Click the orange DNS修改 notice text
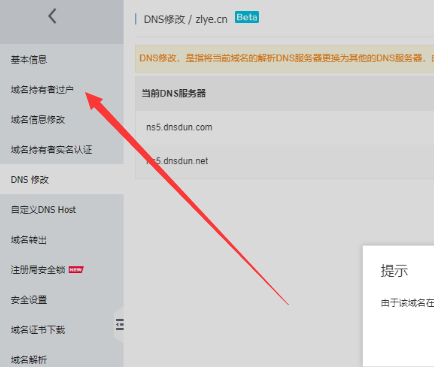 coord(287,58)
